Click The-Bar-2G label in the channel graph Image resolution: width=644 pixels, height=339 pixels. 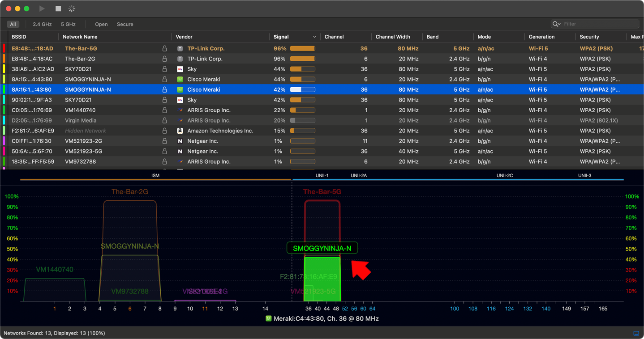click(x=130, y=192)
